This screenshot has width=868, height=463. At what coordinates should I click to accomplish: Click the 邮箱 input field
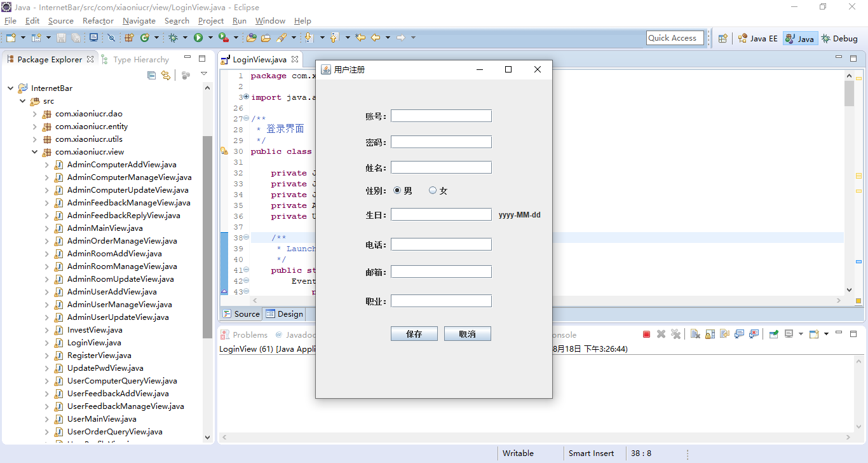coord(441,272)
